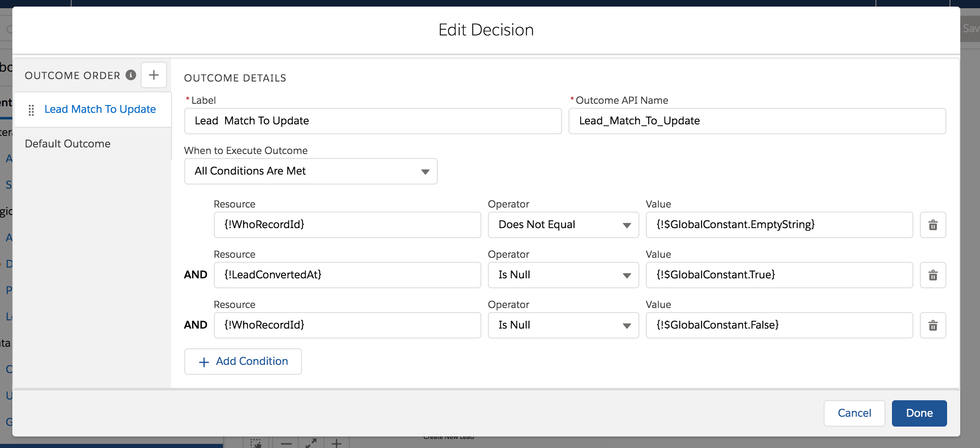Click the Label input field
Viewport: 980px width, 448px height.
pos(372,121)
